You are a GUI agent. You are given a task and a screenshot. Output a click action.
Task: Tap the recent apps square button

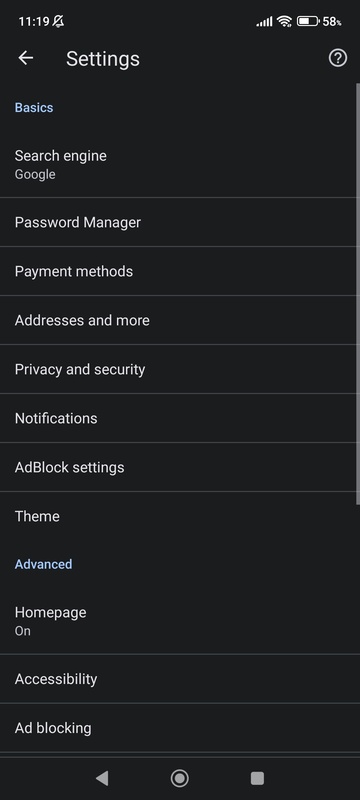click(x=258, y=778)
